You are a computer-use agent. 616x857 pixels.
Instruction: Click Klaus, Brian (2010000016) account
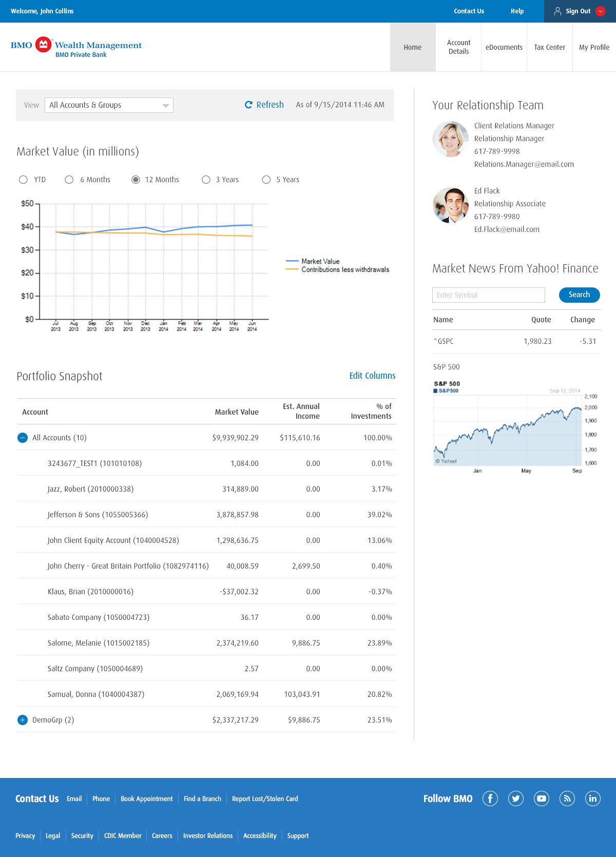[x=90, y=592]
